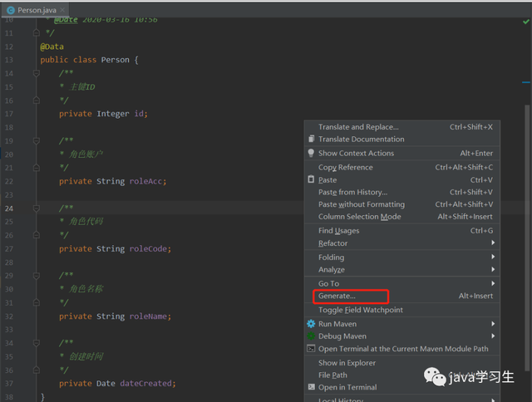Open the Go To submenu
Image resolution: width=532 pixels, height=402 pixels.
[402, 283]
